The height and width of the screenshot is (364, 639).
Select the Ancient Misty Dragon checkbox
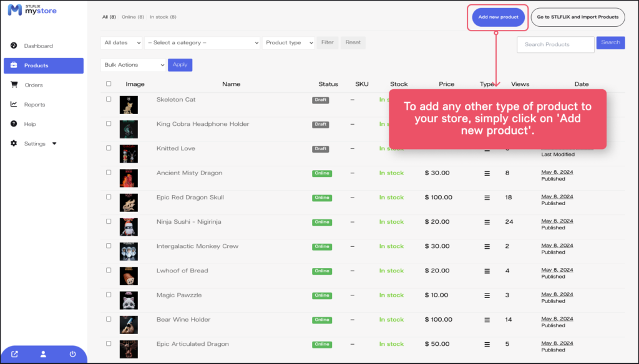click(x=109, y=173)
